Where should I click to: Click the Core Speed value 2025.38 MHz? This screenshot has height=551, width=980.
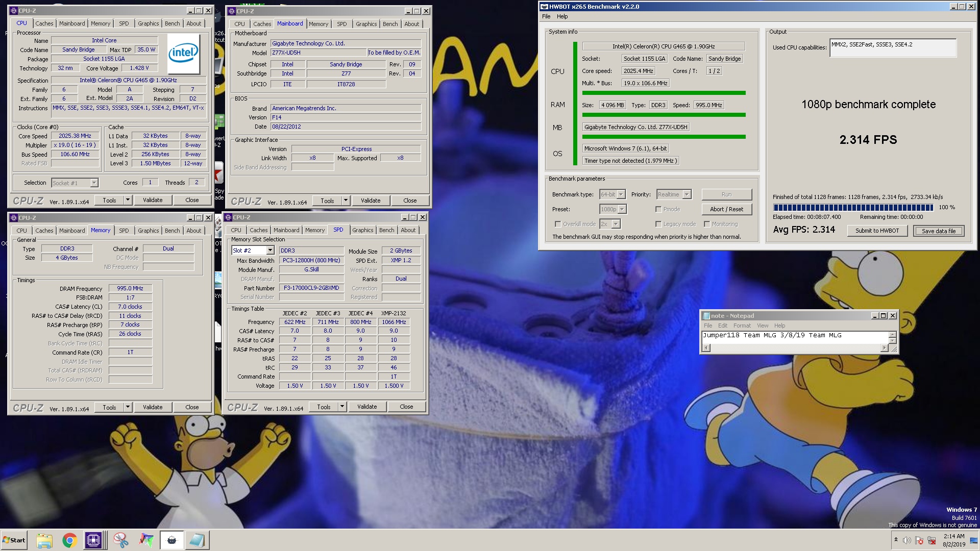point(75,136)
